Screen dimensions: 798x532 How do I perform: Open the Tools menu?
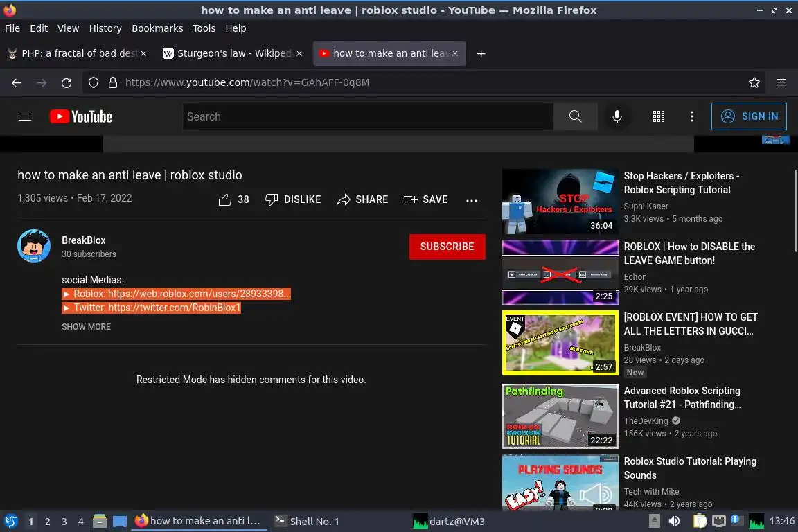(204, 28)
